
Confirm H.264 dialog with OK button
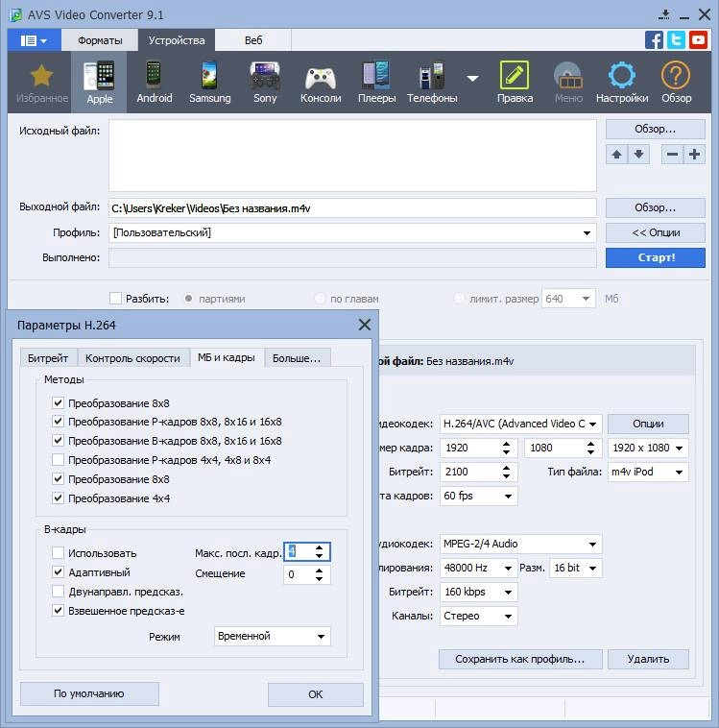click(315, 694)
